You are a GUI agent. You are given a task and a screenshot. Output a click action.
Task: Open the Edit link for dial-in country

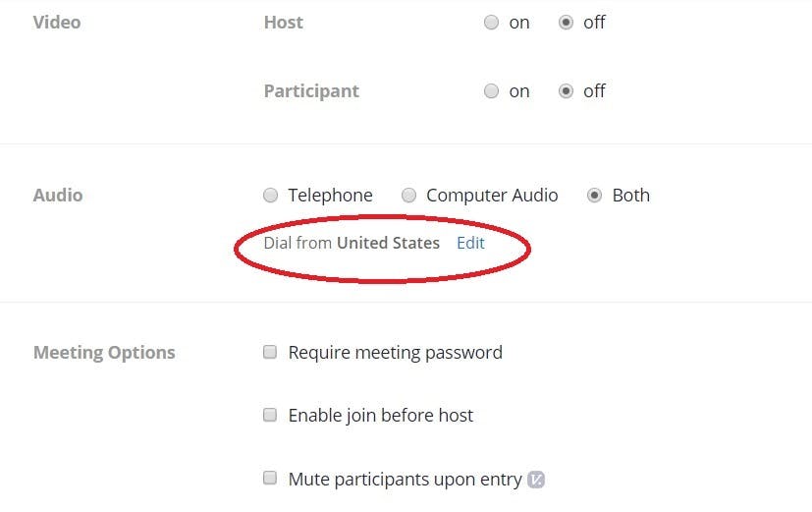(470, 243)
